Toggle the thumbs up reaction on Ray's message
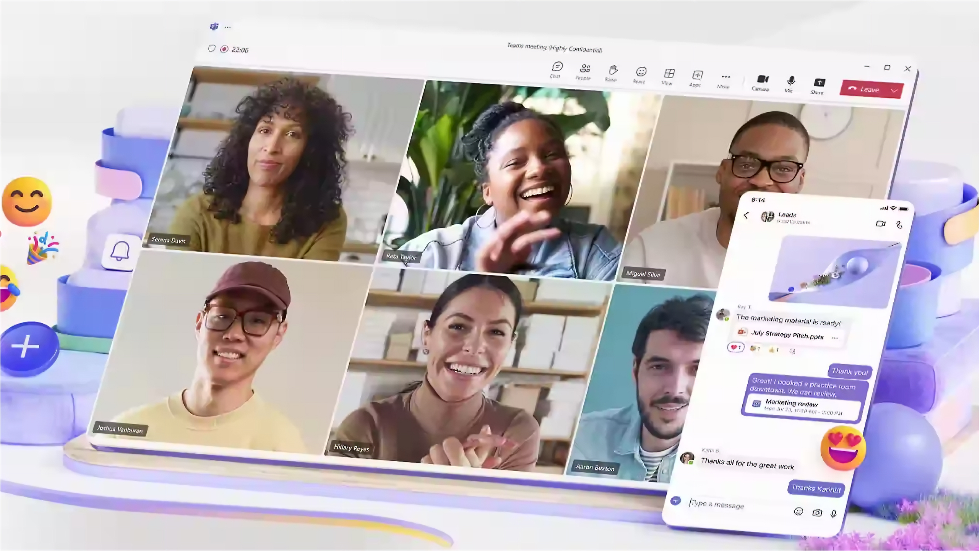This screenshot has width=980, height=551. pos(774,350)
